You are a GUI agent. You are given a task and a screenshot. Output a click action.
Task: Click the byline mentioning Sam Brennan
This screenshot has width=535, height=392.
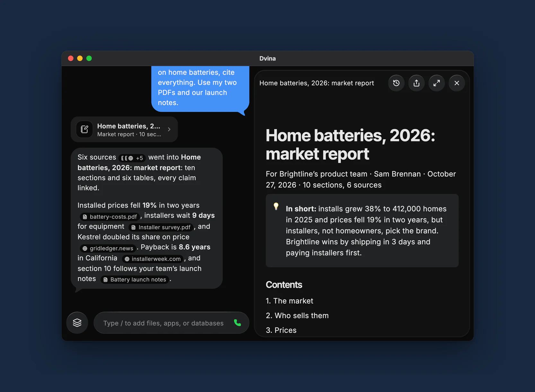click(x=361, y=179)
